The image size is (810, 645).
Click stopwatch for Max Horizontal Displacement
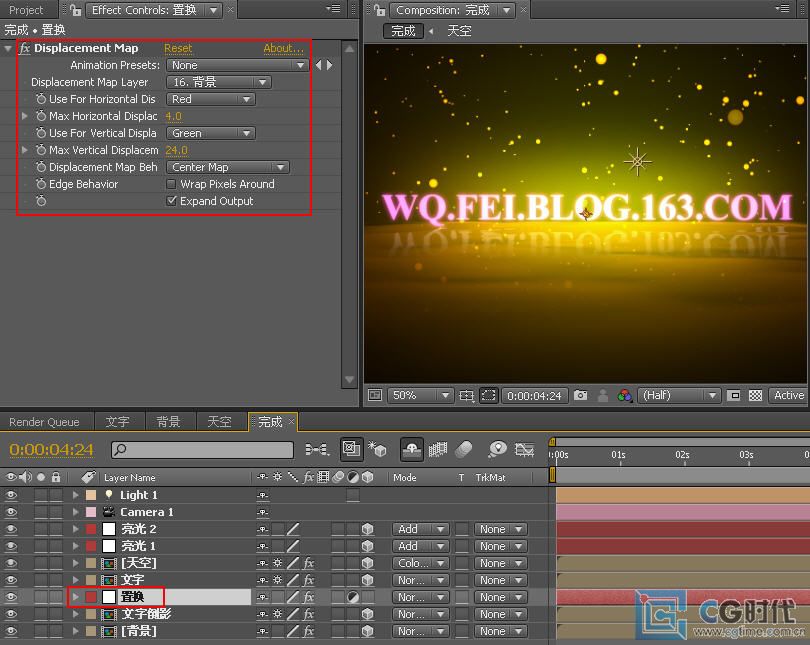(41, 116)
